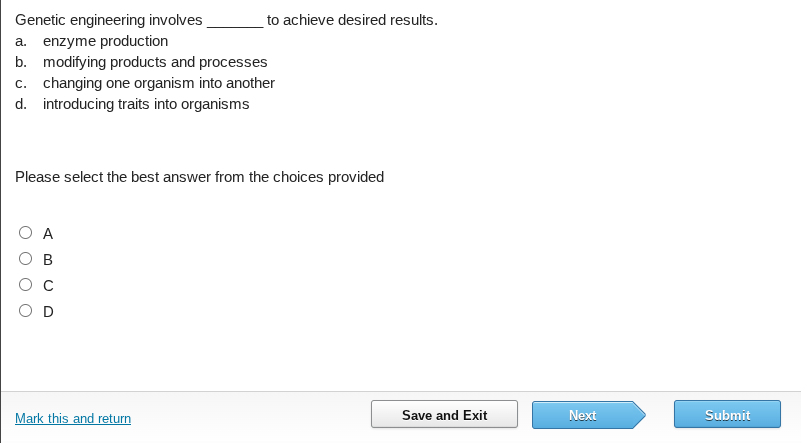
Task: Click 'changing one organism into another' text
Action: click(x=158, y=83)
